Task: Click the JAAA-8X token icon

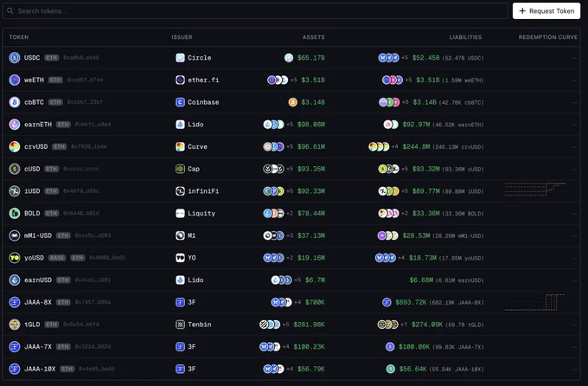Action: click(15, 302)
